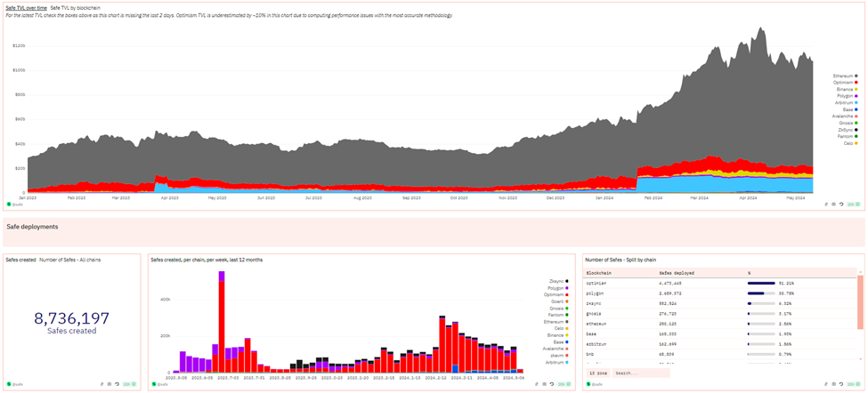The image size is (868, 393).
Task: Toggle Optimism series in TVL chart legend
Action: click(x=848, y=83)
